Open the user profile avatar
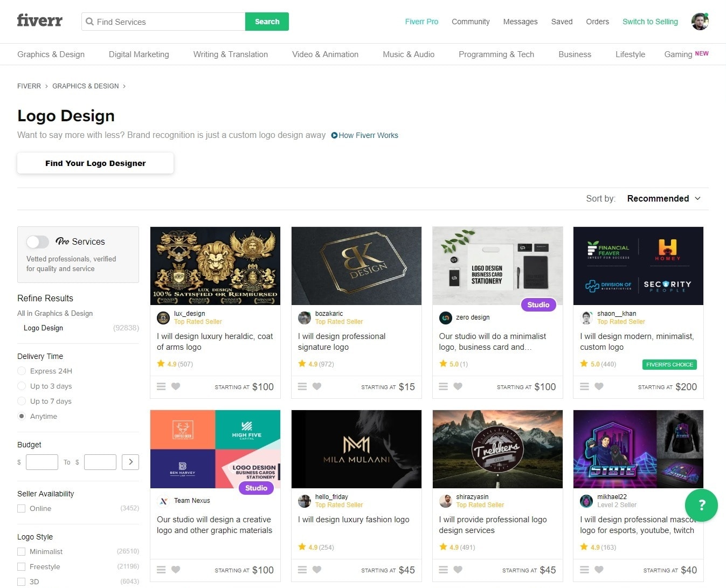The width and height of the screenshot is (726, 588). (x=700, y=22)
